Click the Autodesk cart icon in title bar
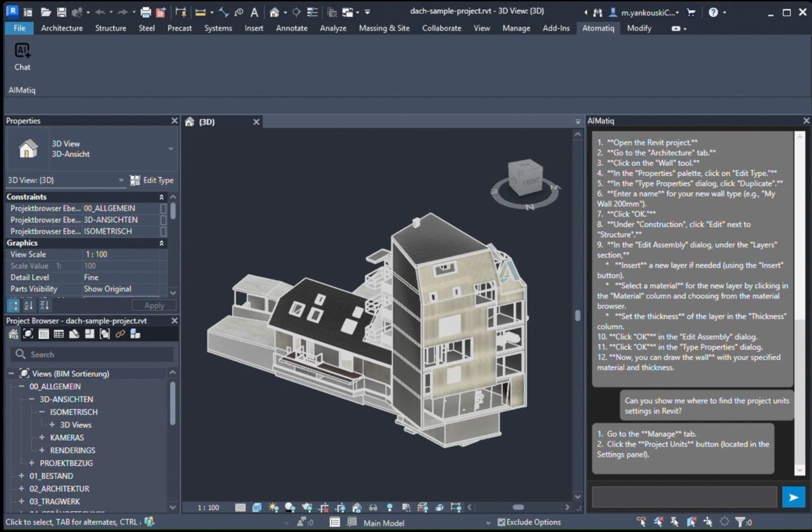The width and height of the screenshot is (812, 532). (691, 12)
